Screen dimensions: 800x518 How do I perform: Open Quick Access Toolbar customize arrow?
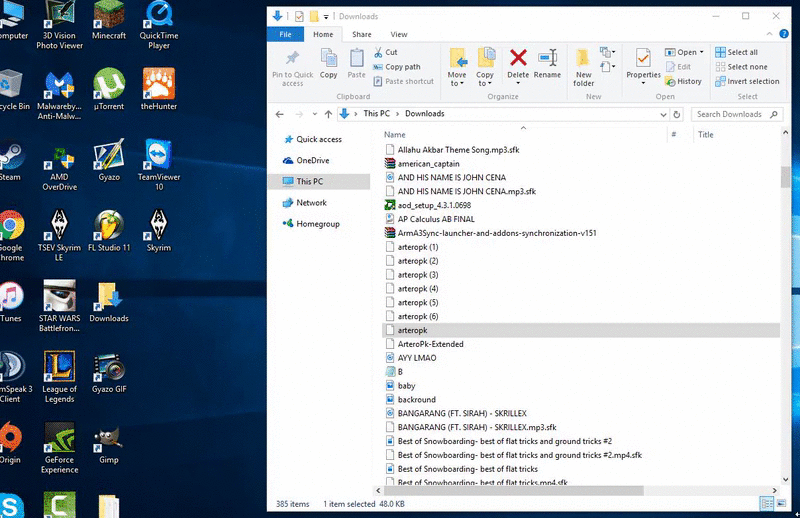click(326, 16)
